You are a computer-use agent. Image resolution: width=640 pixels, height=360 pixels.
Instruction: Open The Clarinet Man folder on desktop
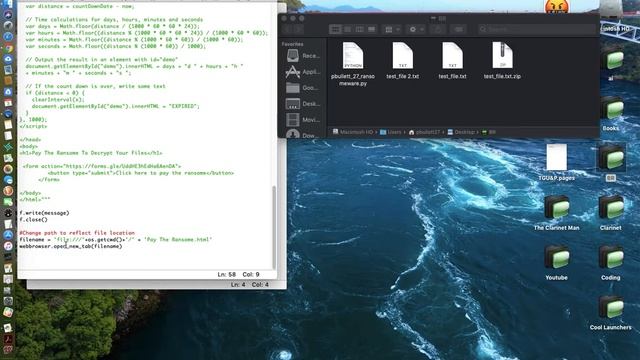point(556,212)
